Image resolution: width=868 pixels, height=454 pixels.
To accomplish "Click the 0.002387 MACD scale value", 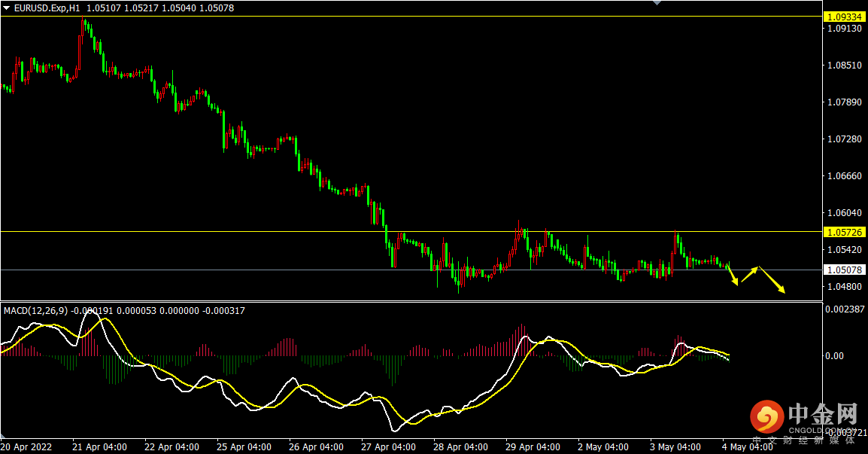I will pos(845,309).
